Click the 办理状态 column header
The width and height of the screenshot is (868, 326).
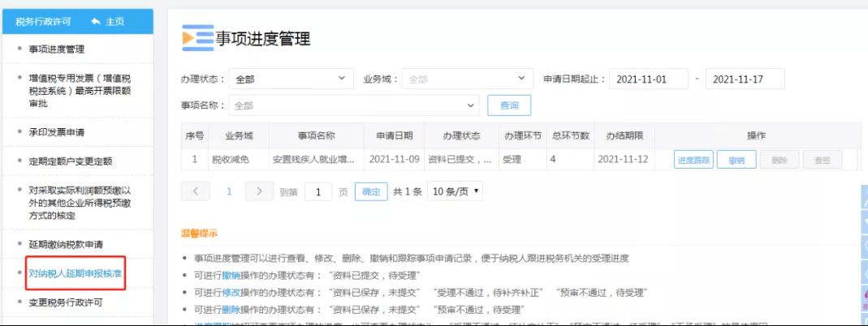coord(462,136)
